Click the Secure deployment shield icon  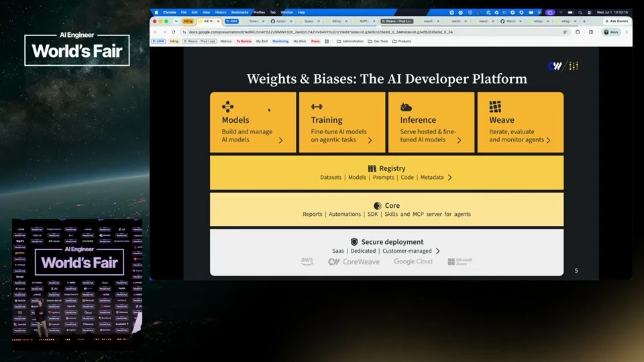[354, 242]
